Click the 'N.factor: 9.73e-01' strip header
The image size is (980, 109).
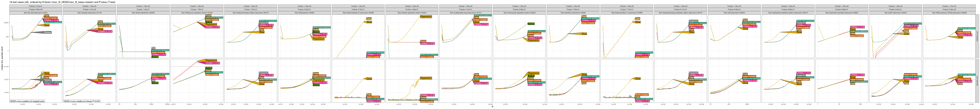35,6
